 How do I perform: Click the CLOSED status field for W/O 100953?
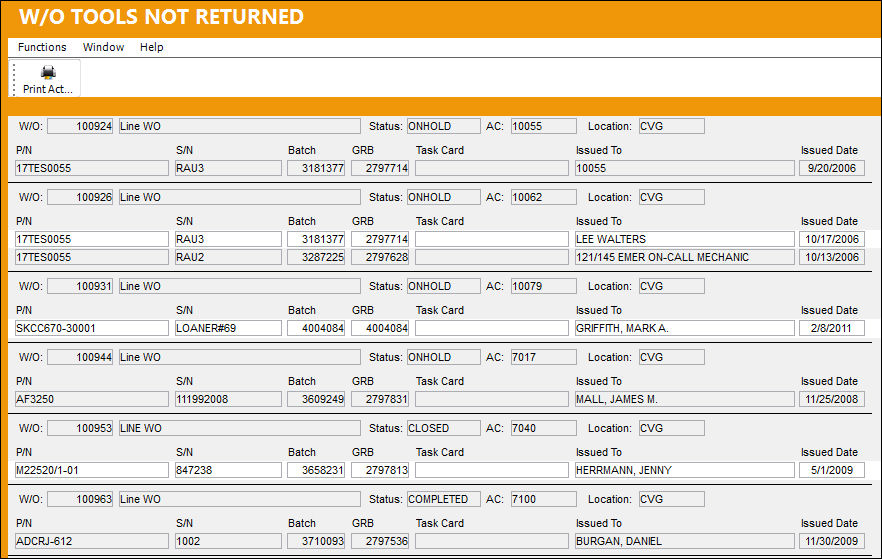[x=444, y=429]
